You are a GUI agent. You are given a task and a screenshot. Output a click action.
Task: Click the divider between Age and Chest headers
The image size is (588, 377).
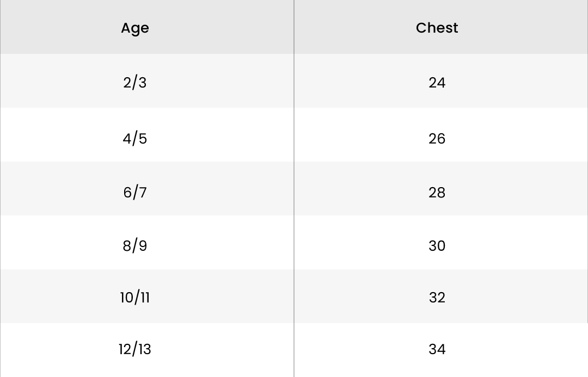coord(294,27)
